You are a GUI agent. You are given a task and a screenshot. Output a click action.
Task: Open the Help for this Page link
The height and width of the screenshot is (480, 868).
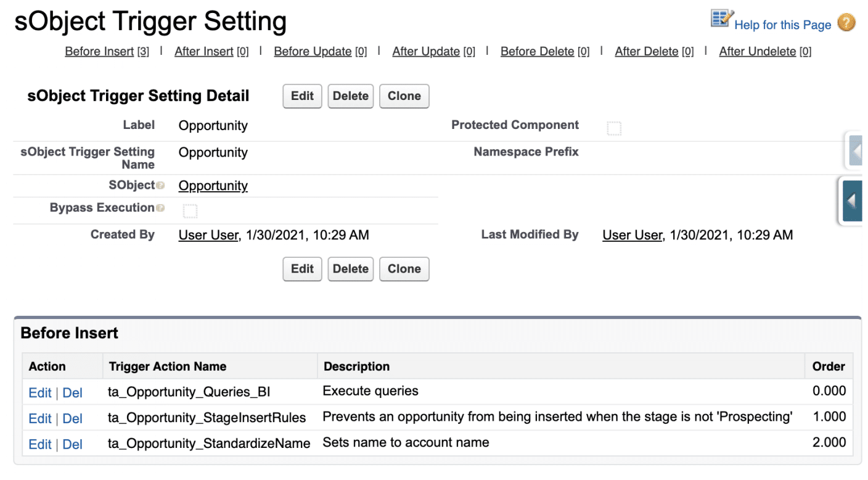click(782, 25)
